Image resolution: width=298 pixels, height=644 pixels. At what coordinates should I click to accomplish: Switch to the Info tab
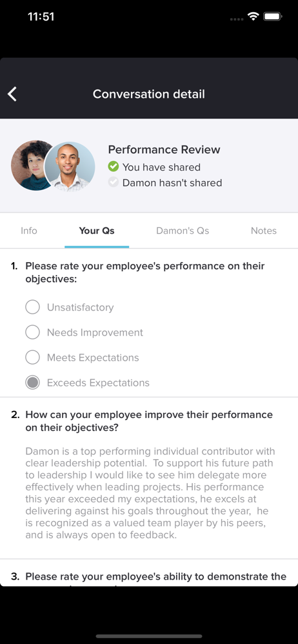(x=29, y=231)
